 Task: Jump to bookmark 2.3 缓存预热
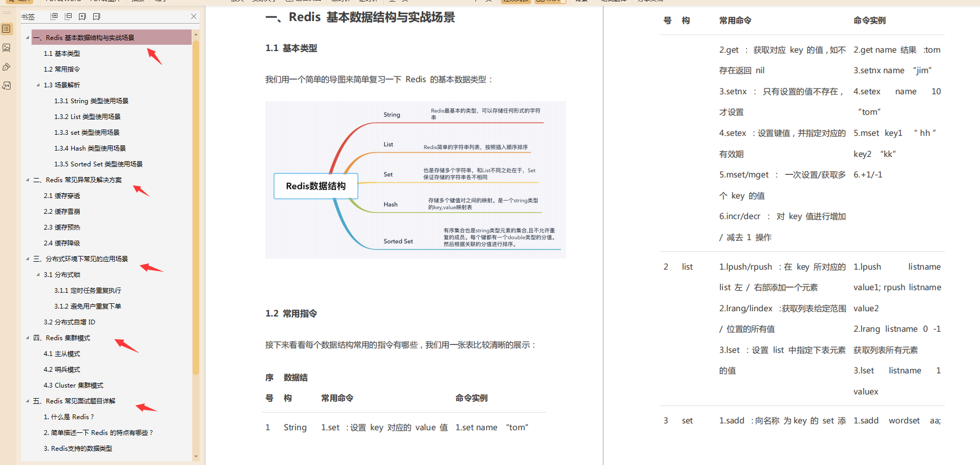(62, 227)
